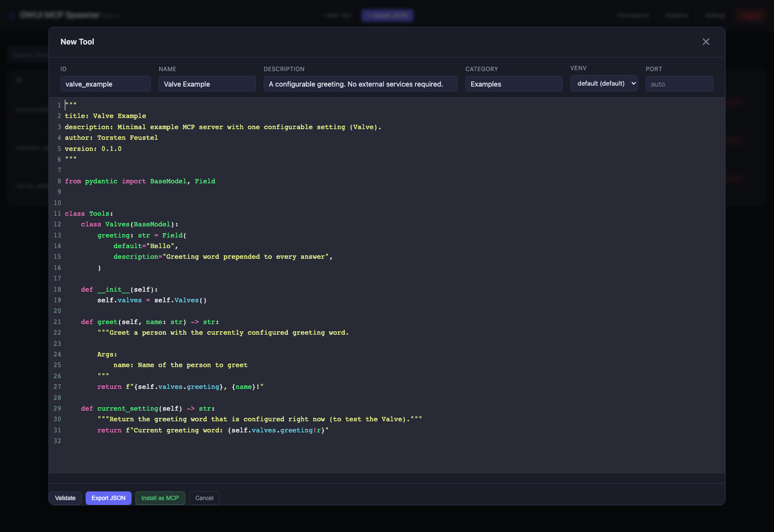The width and height of the screenshot is (774, 532).
Task: Click the Port field showing auto
Action: pyautogui.click(x=680, y=84)
